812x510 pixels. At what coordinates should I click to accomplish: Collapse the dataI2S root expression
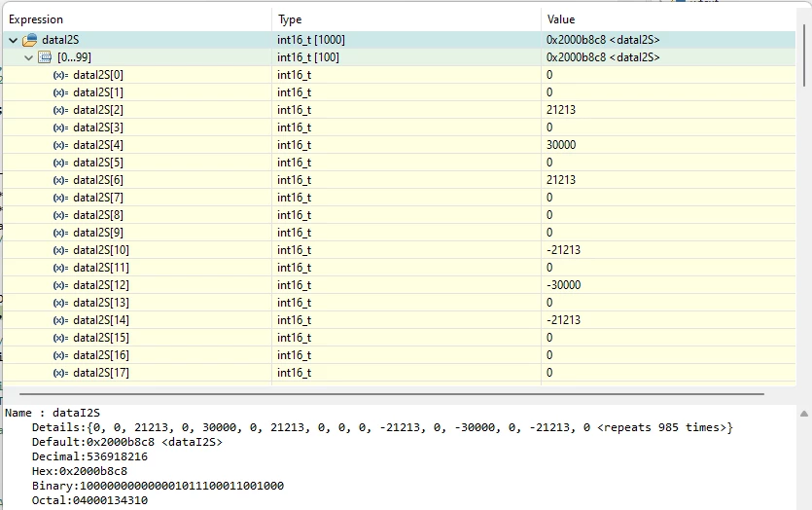tap(14, 40)
